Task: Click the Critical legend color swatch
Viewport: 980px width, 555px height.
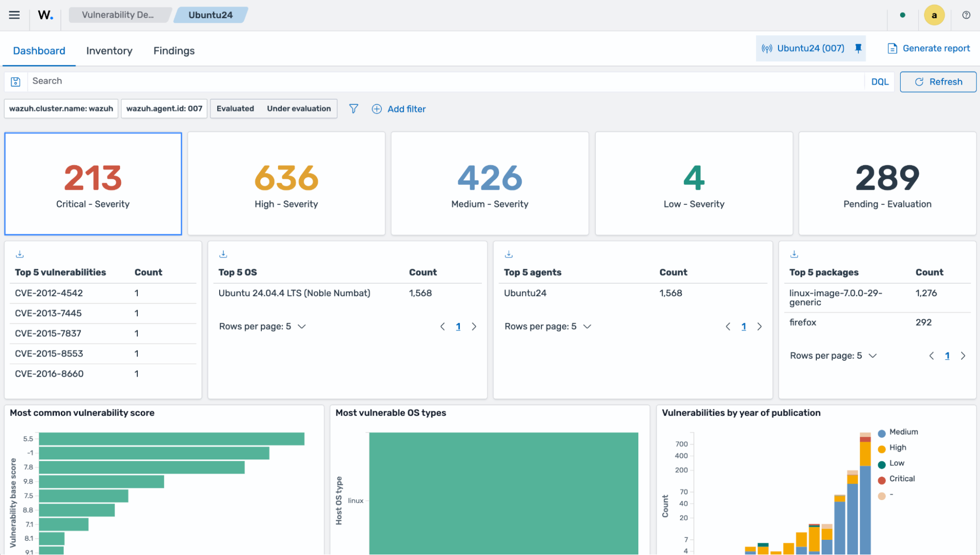Action: click(881, 480)
